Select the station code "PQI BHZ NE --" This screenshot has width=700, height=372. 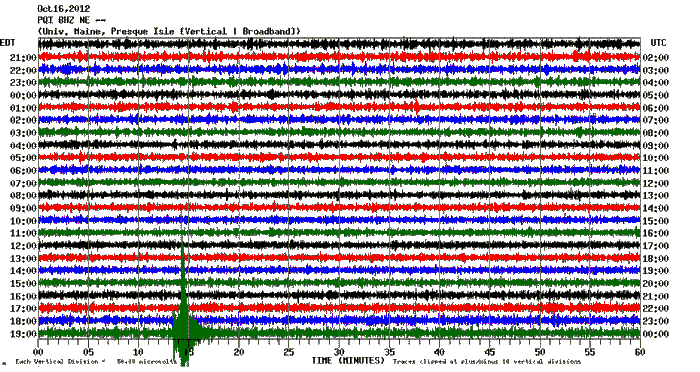tap(71, 20)
